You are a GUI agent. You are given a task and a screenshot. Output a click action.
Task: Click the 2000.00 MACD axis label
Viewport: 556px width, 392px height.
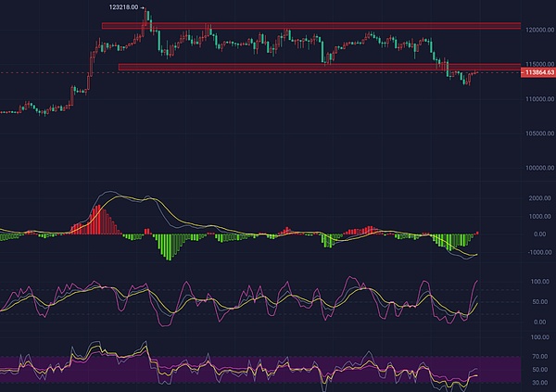click(540, 198)
